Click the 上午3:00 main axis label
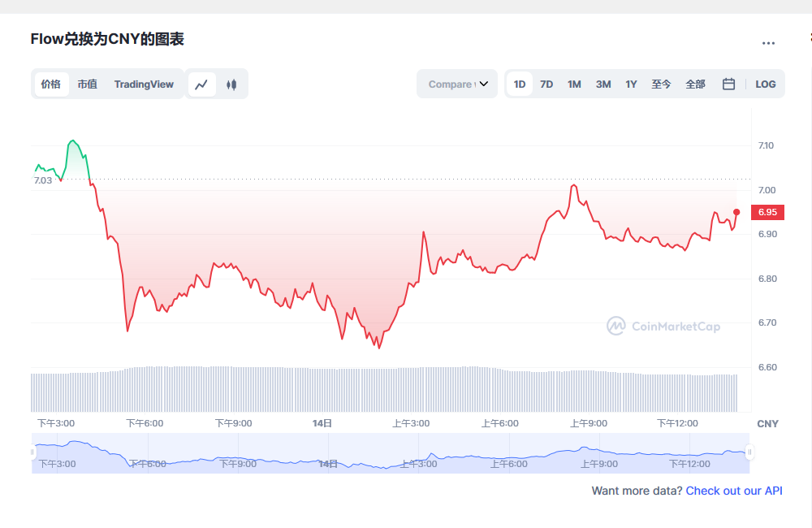The width and height of the screenshot is (812, 528). pos(411,423)
